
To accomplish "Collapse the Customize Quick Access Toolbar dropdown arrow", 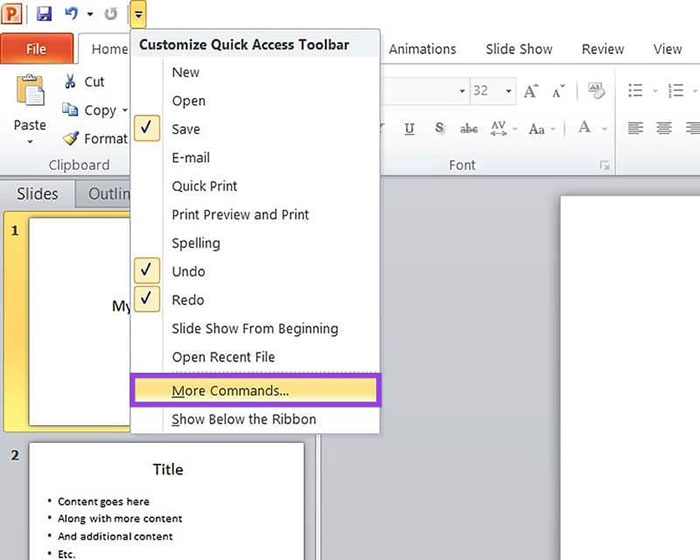I will pos(138,14).
